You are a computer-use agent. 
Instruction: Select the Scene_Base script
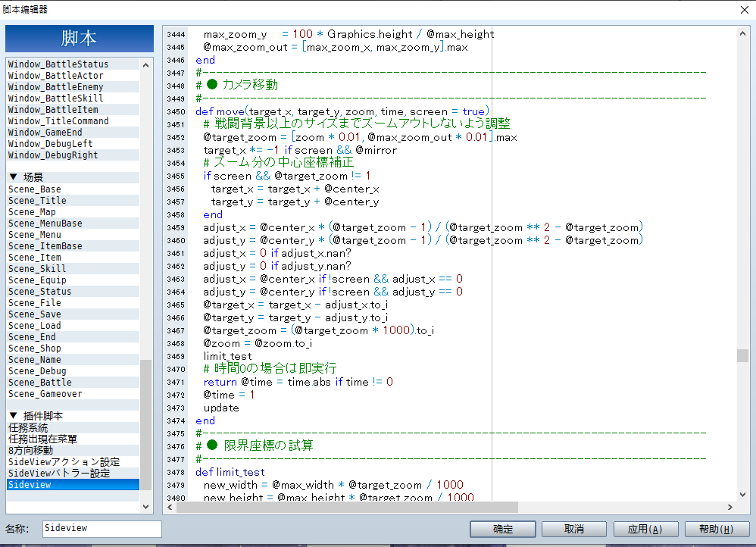[73, 189]
